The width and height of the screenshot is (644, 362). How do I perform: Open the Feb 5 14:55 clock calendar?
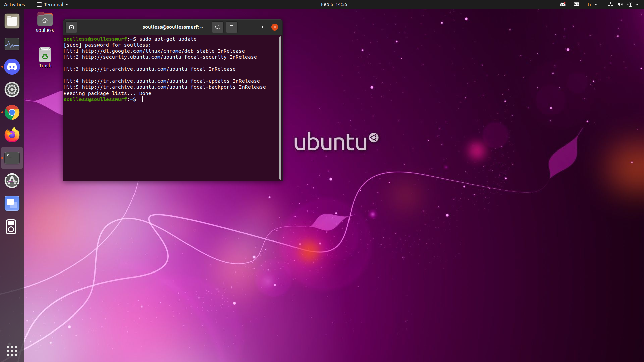[x=334, y=4]
